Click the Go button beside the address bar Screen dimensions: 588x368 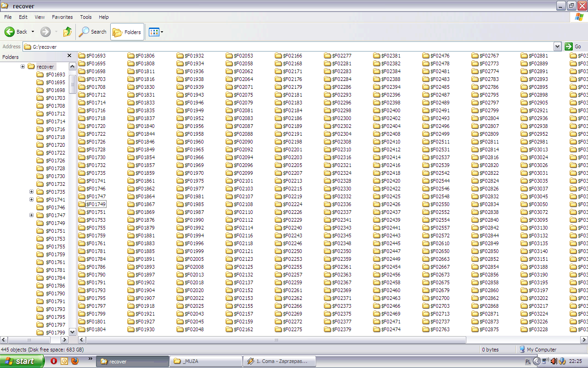573,46
